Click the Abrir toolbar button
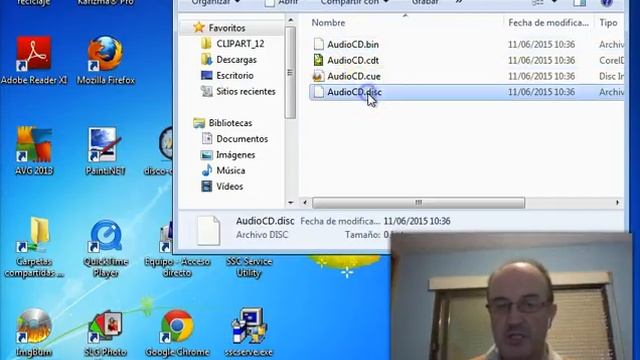The width and height of the screenshot is (640, 360). pyautogui.click(x=281, y=2)
